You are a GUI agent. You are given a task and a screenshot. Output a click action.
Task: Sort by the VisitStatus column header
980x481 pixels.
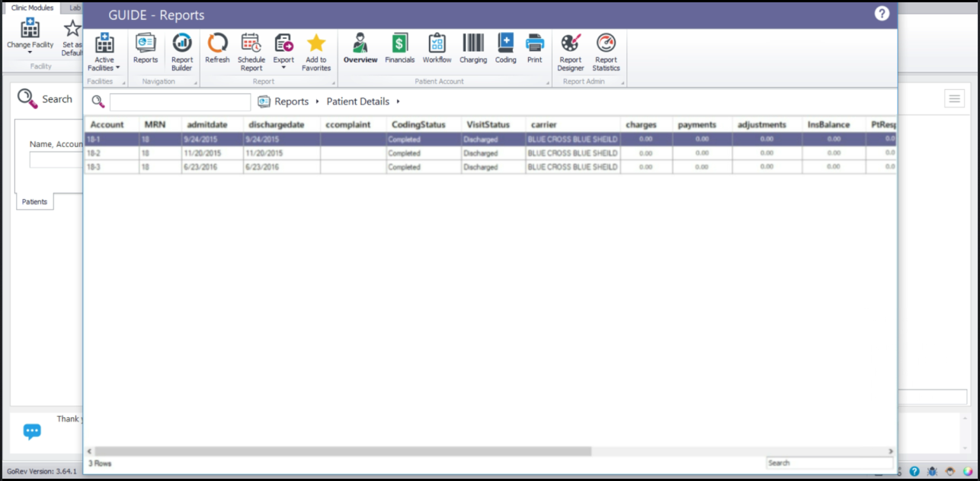494,125
